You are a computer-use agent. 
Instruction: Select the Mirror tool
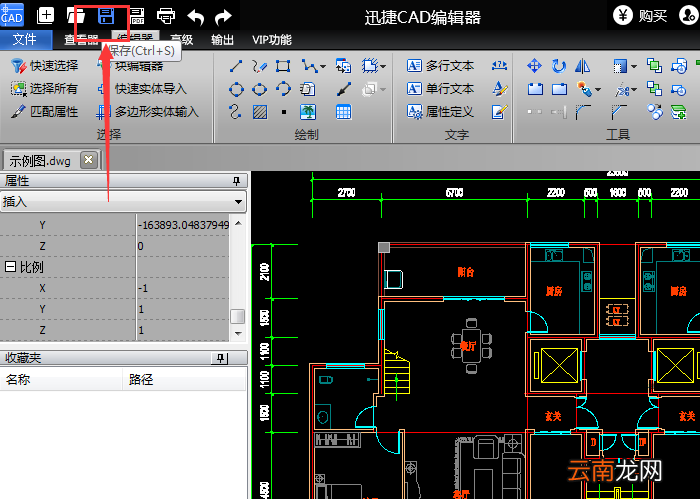[582, 66]
